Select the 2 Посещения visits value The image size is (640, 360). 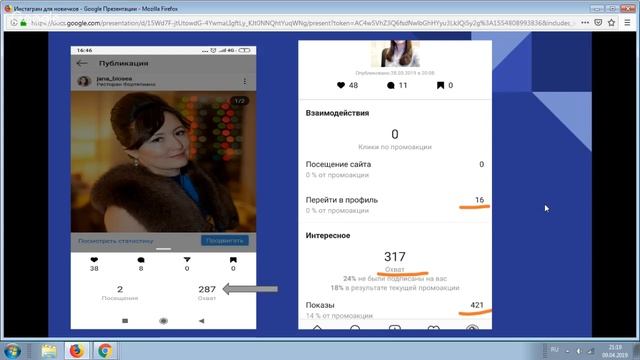(120, 292)
